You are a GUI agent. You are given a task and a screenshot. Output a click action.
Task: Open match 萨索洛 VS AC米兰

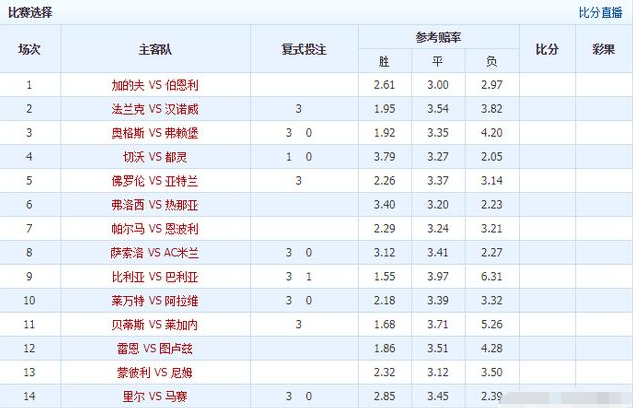pyautogui.click(x=155, y=253)
